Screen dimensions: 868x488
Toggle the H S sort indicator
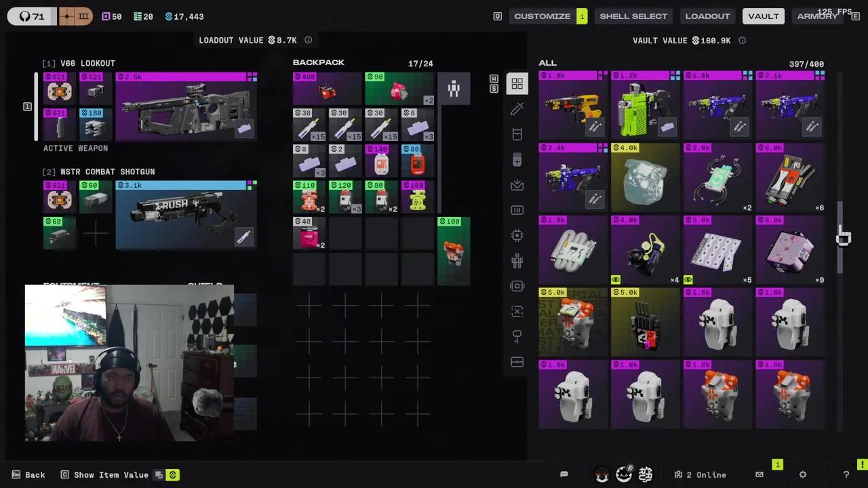click(494, 84)
